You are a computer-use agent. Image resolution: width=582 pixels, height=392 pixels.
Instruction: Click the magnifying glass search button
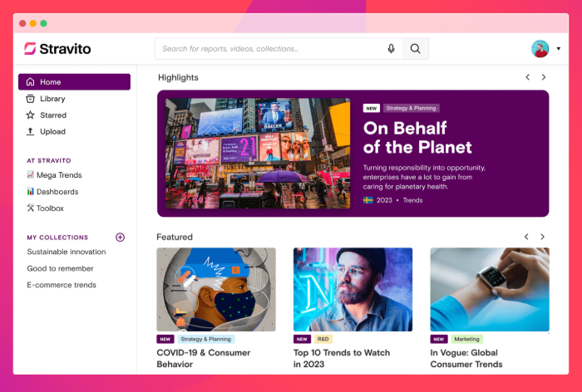(x=416, y=49)
